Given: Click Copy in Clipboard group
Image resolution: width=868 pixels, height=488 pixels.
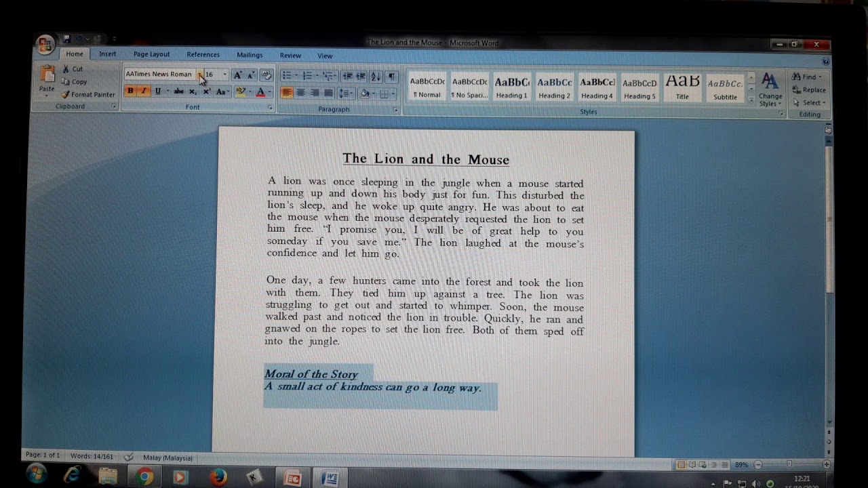Looking at the screenshot, I should (75, 82).
